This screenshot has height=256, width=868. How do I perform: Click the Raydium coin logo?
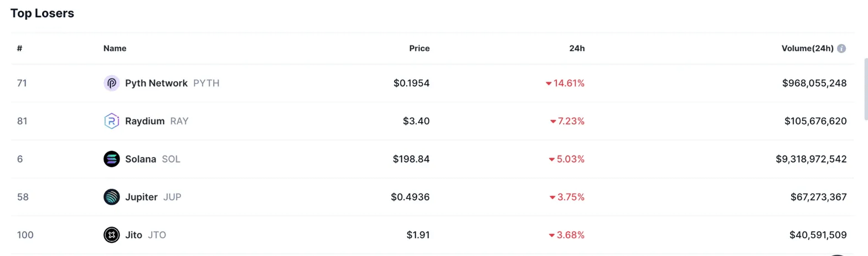pyautogui.click(x=112, y=121)
